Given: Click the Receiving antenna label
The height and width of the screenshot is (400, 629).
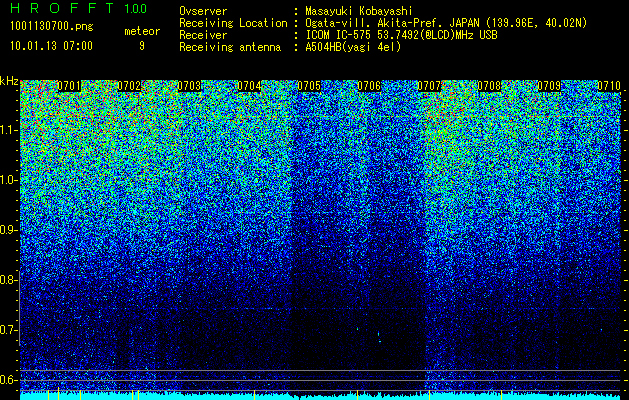Looking at the screenshot, I should (x=230, y=47).
